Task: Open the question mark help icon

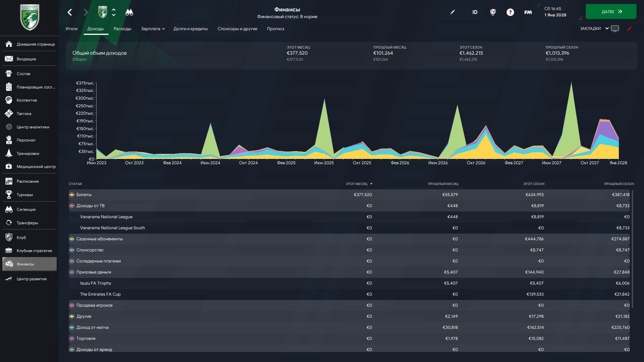Action: [510, 12]
